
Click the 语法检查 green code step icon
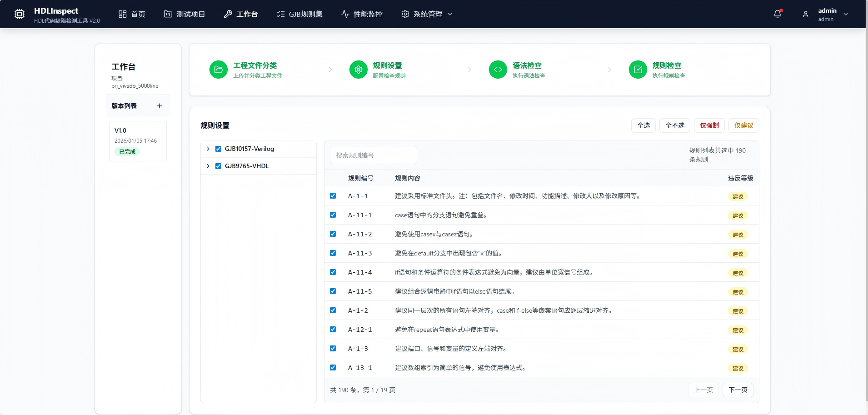(x=498, y=70)
